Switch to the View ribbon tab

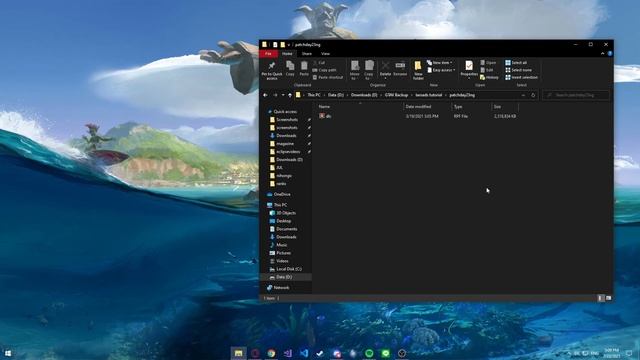(325, 53)
